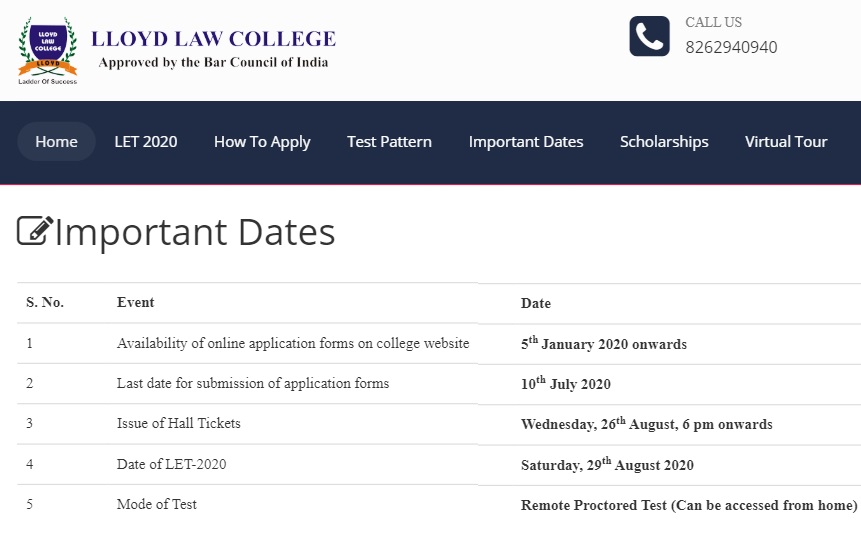
Task: Select the Remote Proctored Test text
Action: (689, 505)
